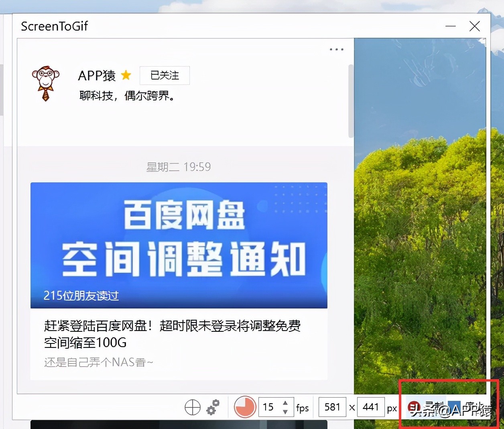Click the width value 581 field
Image resolution: width=504 pixels, height=429 pixels.
(x=332, y=407)
